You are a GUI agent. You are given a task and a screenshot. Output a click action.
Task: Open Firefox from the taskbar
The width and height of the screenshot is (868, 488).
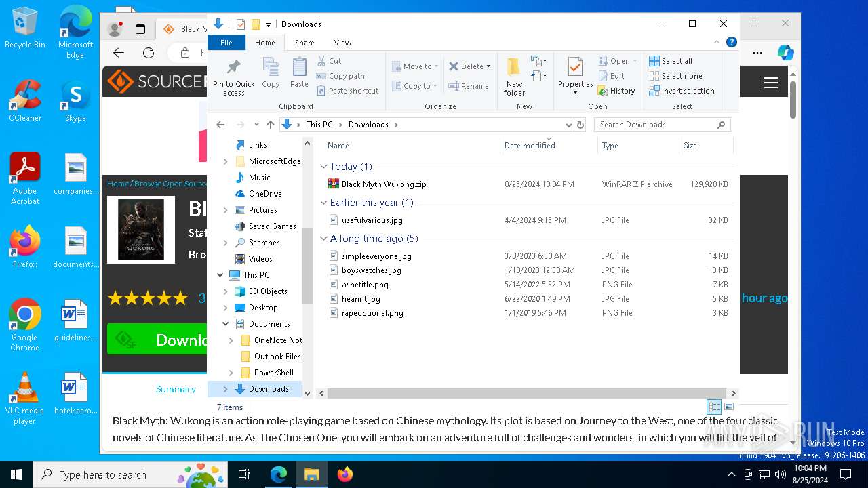[x=345, y=474]
